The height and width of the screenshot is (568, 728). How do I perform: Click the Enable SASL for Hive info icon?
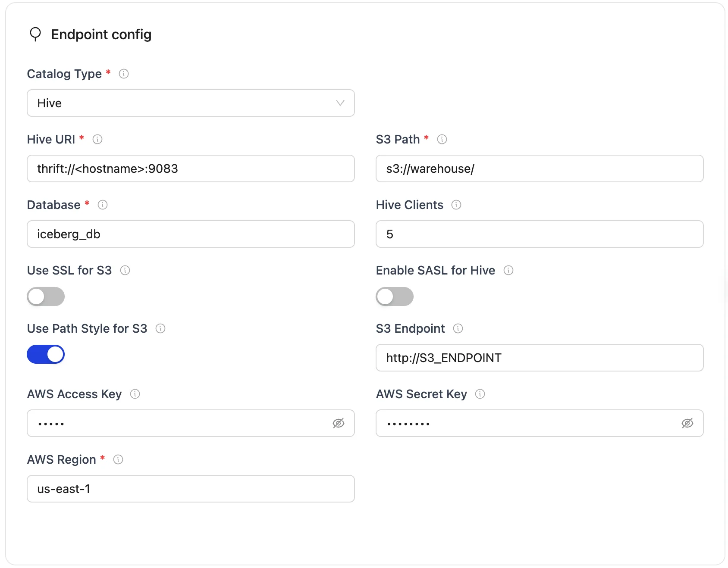tap(508, 270)
